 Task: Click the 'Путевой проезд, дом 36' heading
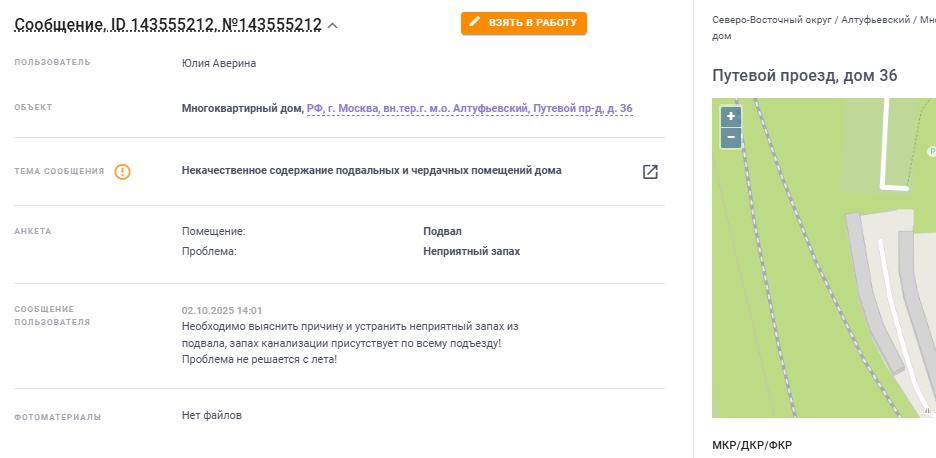click(x=804, y=76)
